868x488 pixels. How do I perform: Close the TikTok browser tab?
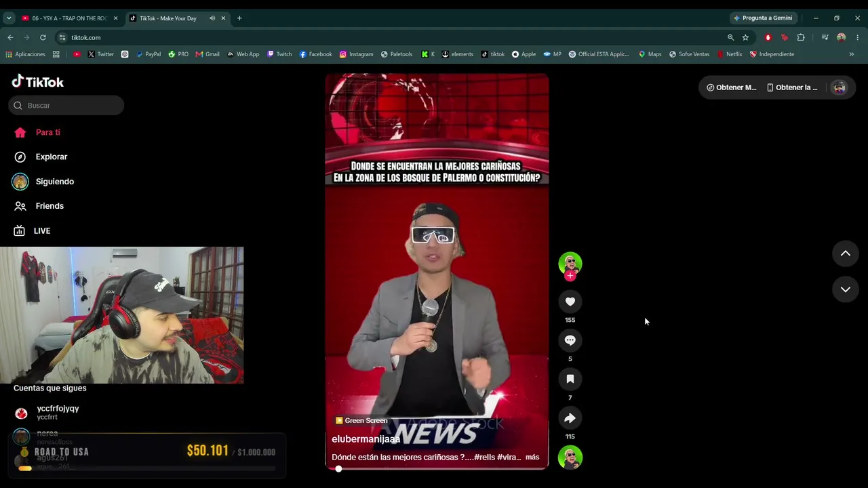tap(223, 18)
